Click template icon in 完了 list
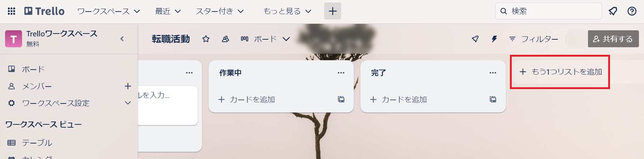644x159 pixels. tap(493, 100)
